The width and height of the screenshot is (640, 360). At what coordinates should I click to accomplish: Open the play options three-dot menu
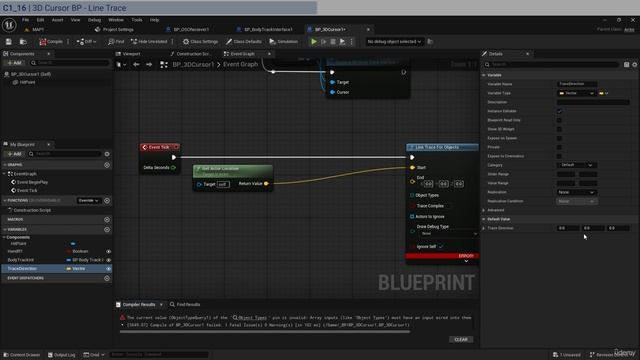click(351, 42)
